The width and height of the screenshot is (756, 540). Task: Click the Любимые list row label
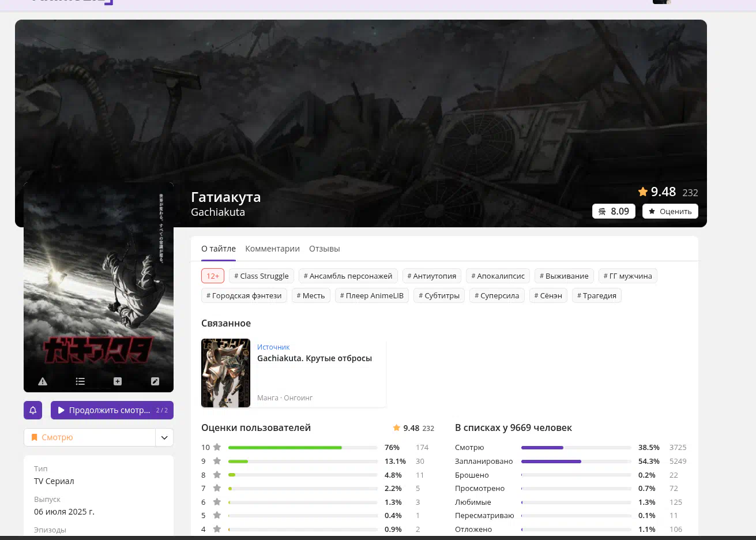click(473, 502)
